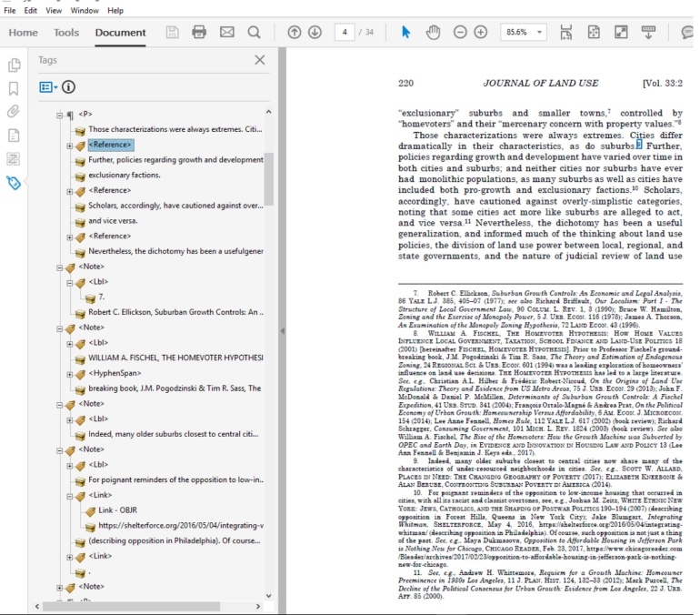This screenshot has height=615, width=700.
Task: Select the Hand pan tool
Action: [x=433, y=32]
